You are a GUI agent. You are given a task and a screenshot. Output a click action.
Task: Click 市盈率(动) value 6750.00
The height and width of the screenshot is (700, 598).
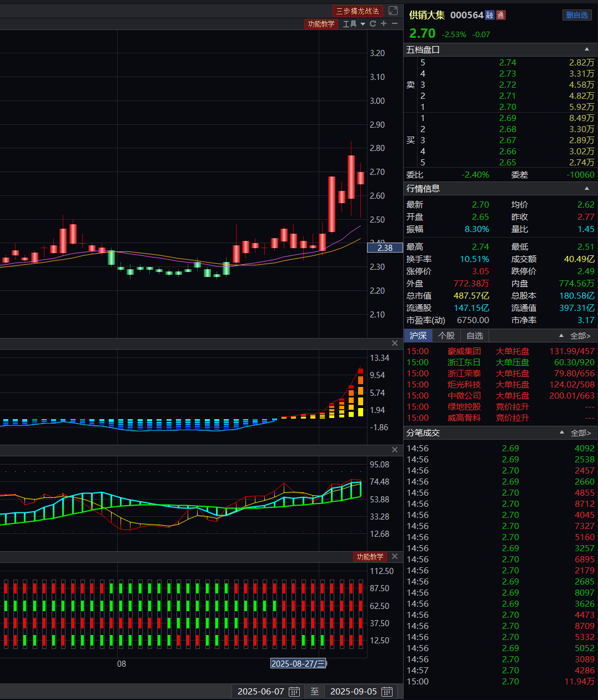pos(473,320)
